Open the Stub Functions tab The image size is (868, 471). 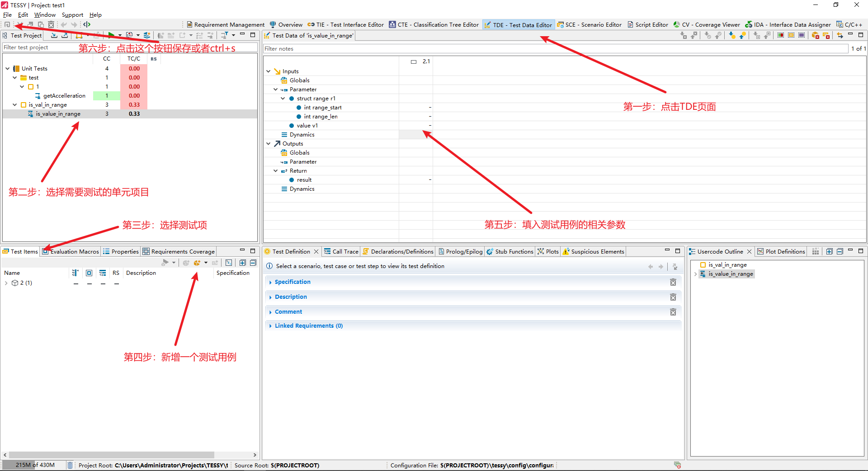point(510,252)
